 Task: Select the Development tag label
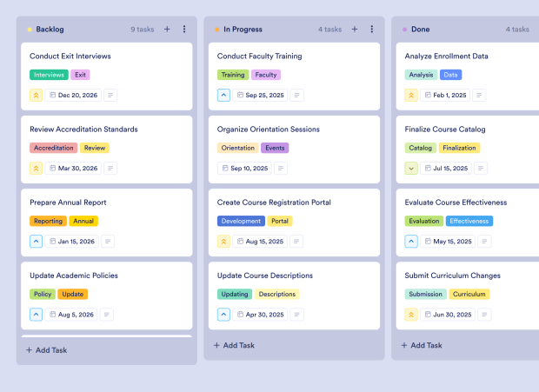[x=241, y=221]
